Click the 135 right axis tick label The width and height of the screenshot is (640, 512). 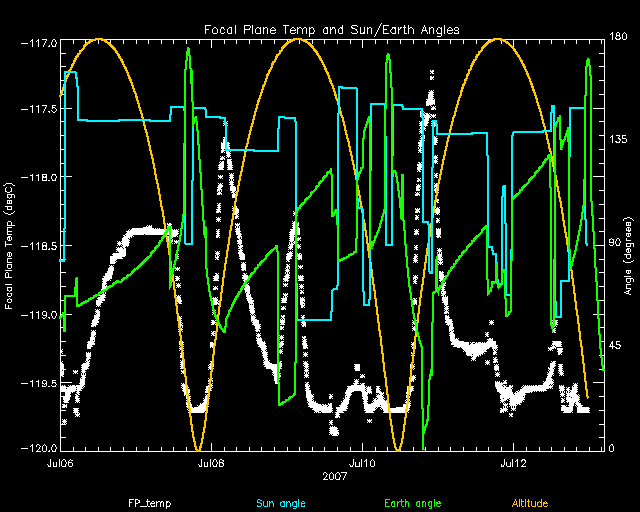pos(617,141)
